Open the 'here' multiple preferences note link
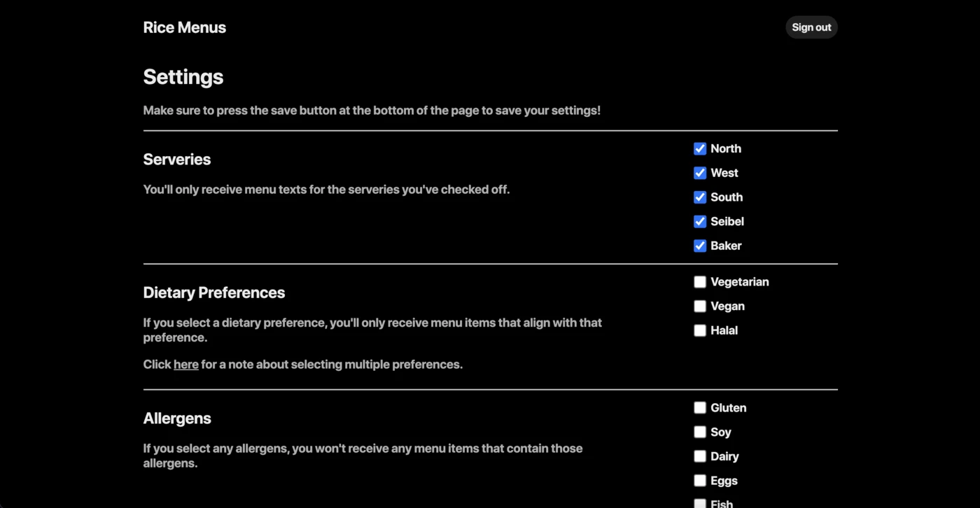The height and width of the screenshot is (508, 980). click(x=186, y=365)
